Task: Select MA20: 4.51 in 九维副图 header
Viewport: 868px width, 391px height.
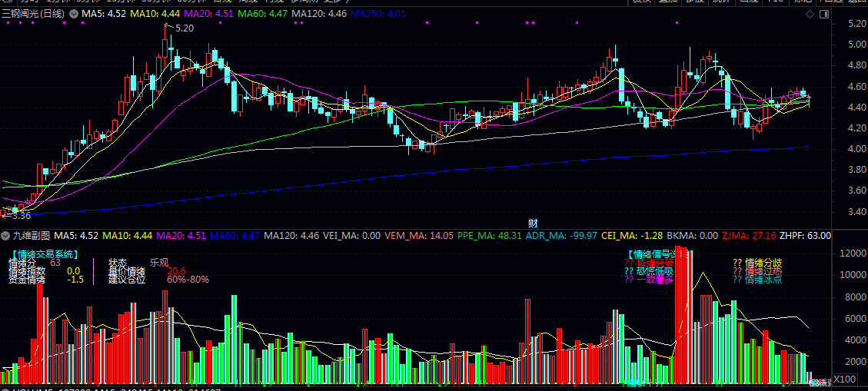Action: (181, 236)
